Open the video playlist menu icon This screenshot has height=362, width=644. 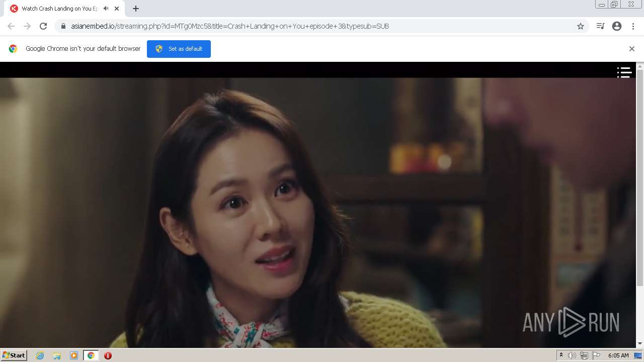pos(624,73)
